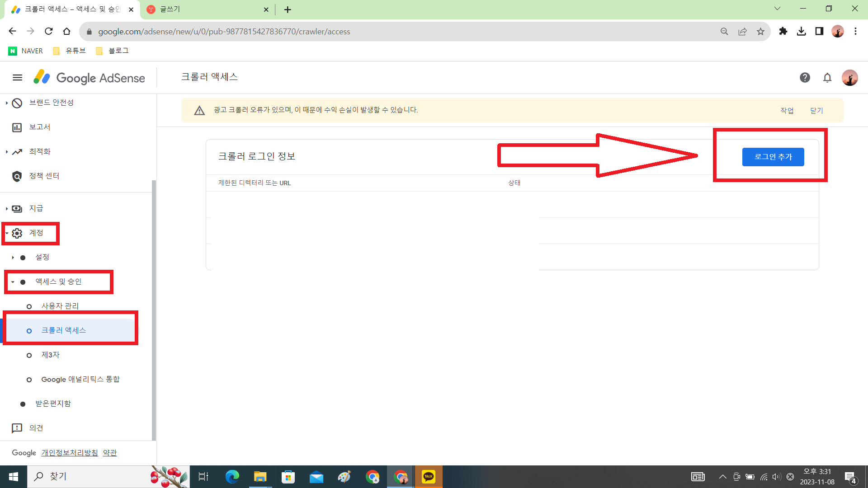Click the 로그인 추가 button
This screenshot has width=868, height=488.
click(x=773, y=157)
